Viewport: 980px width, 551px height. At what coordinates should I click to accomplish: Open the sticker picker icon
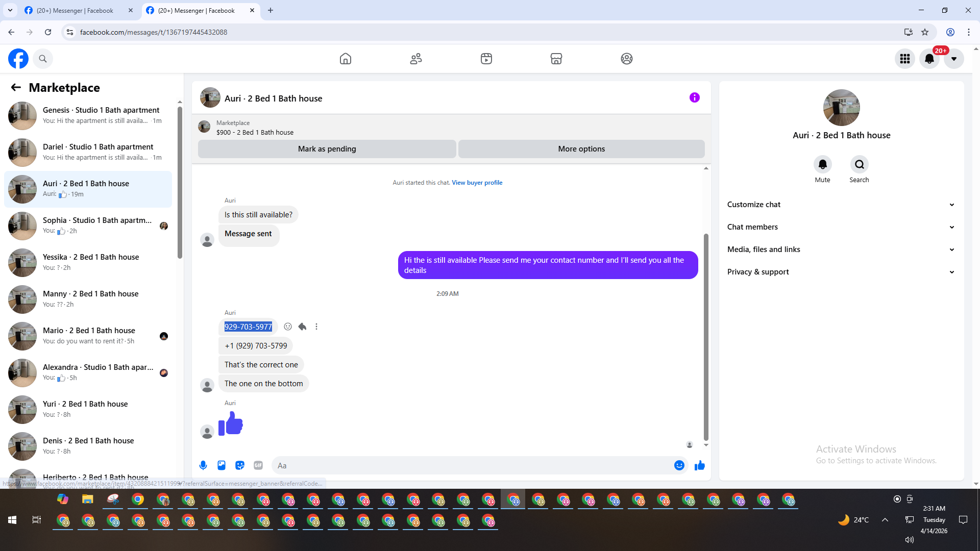[240, 465]
